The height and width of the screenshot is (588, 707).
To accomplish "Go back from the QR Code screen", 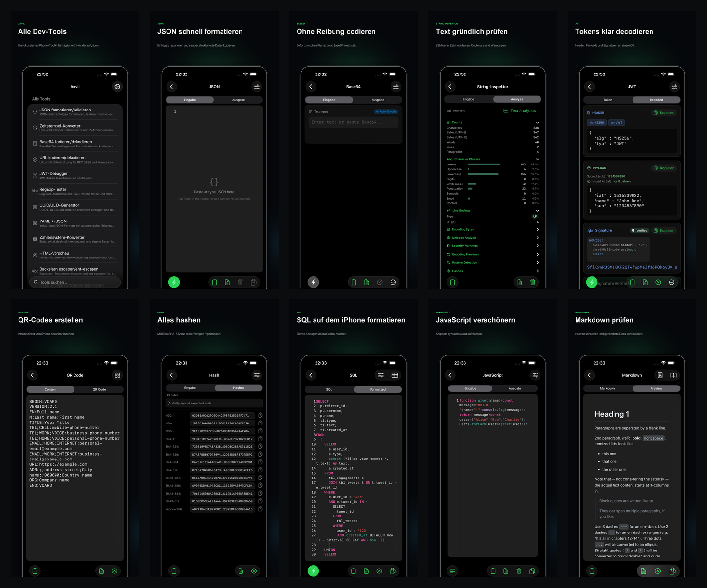I will pyautogui.click(x=33, y=375).
